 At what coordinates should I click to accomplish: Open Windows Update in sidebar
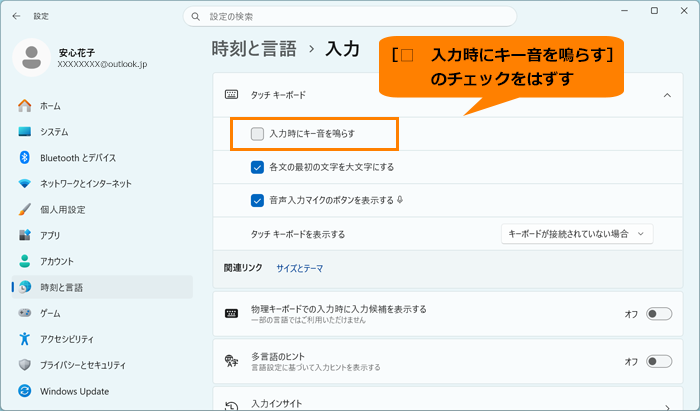tap(102, 391)
